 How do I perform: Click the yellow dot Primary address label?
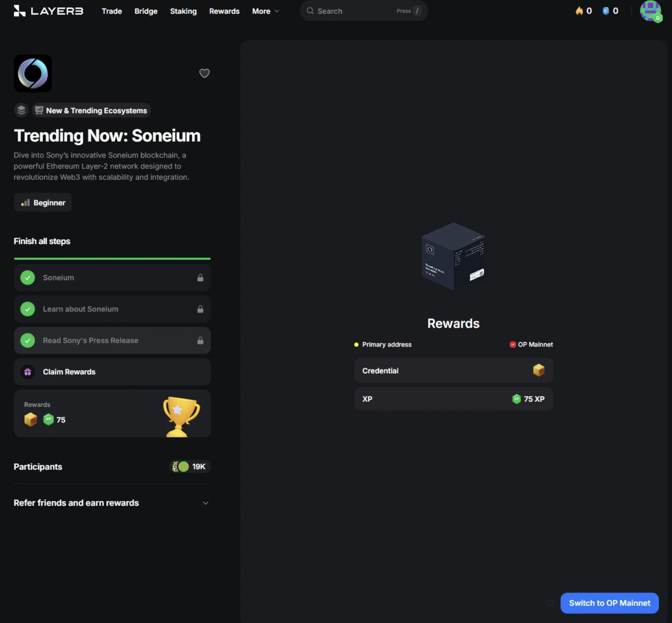(383, 344)
